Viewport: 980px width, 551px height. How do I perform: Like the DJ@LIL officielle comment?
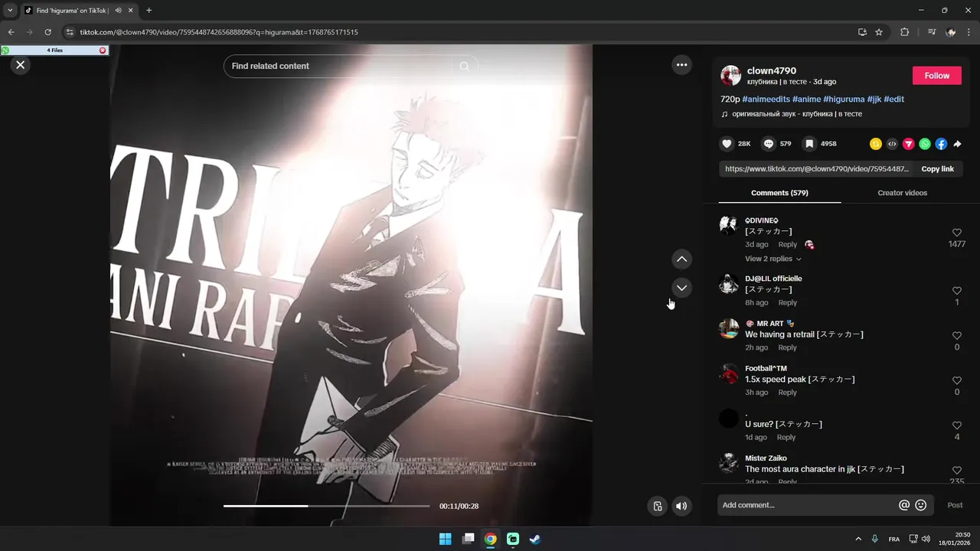coord(957,291)
